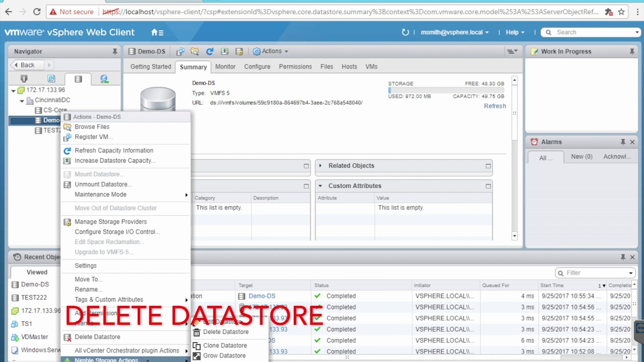Click the storage usage progress bar
This screenshot has width=644, height=362.
[x=446, y=90]
